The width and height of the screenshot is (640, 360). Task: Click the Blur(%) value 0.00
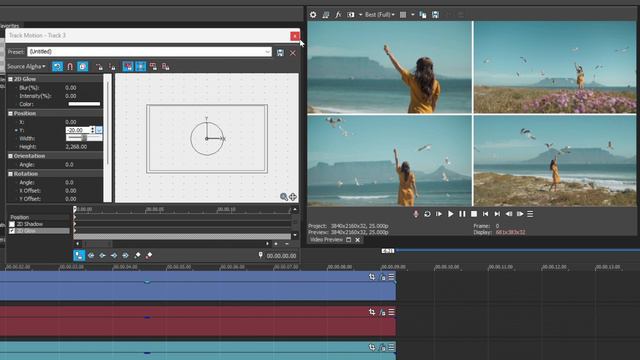click(x=71, y=88)
